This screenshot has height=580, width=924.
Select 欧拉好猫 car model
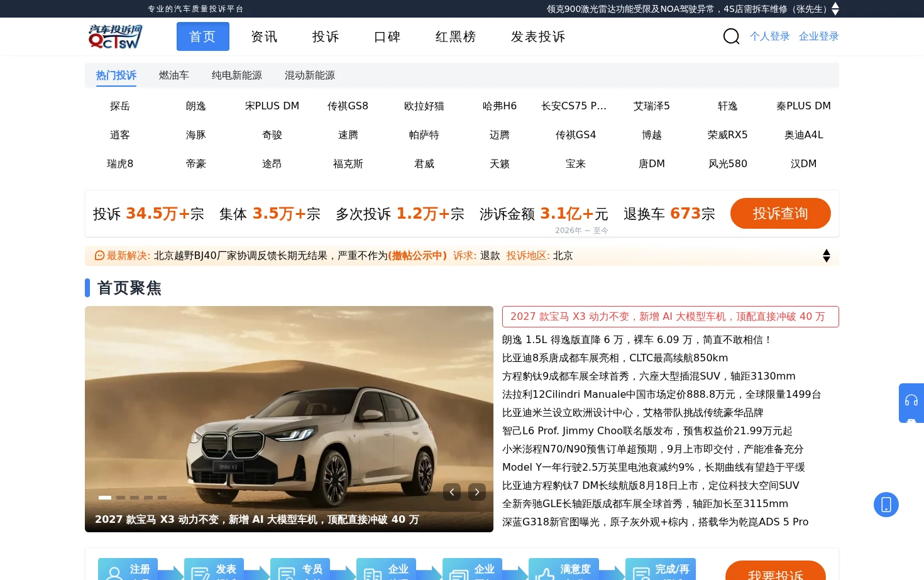(424, 106)
